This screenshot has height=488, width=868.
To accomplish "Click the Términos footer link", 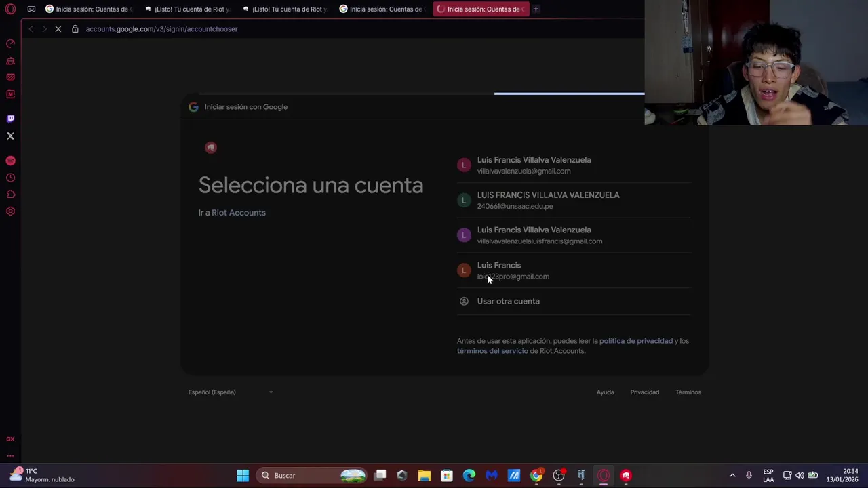I will [688, 392].
